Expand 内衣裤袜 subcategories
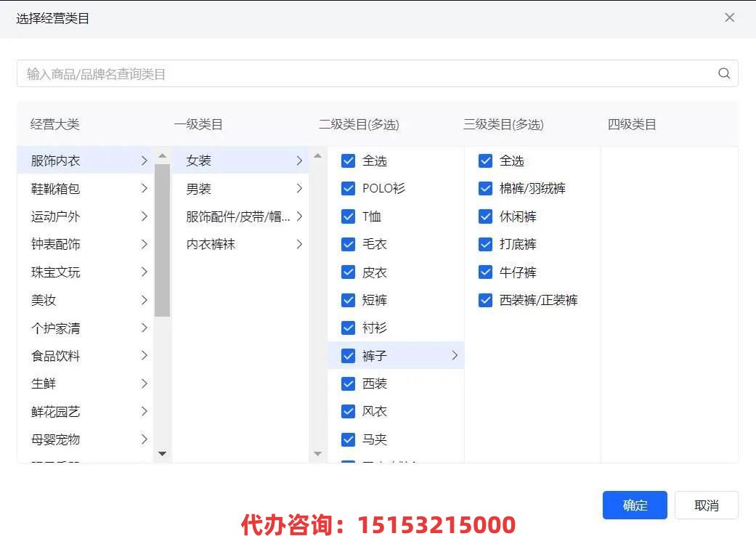Image resolution: width=756 pixels, height=536 pixels. click(298, 245)
